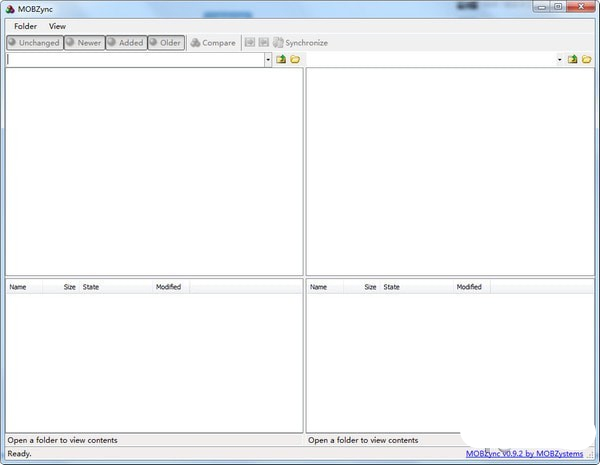Sort left file list by Size
This screenshot has height=465, width=600.
(x=60, y=287)
